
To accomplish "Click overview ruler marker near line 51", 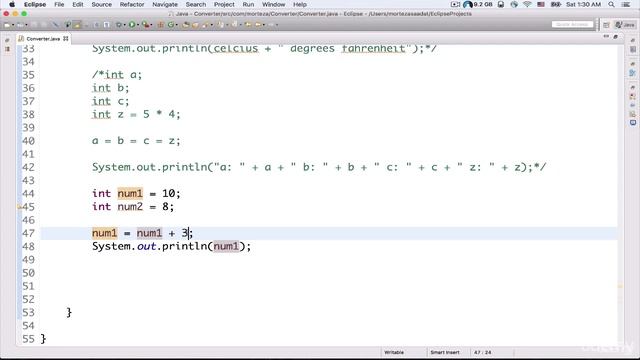I will coord(620,287).
